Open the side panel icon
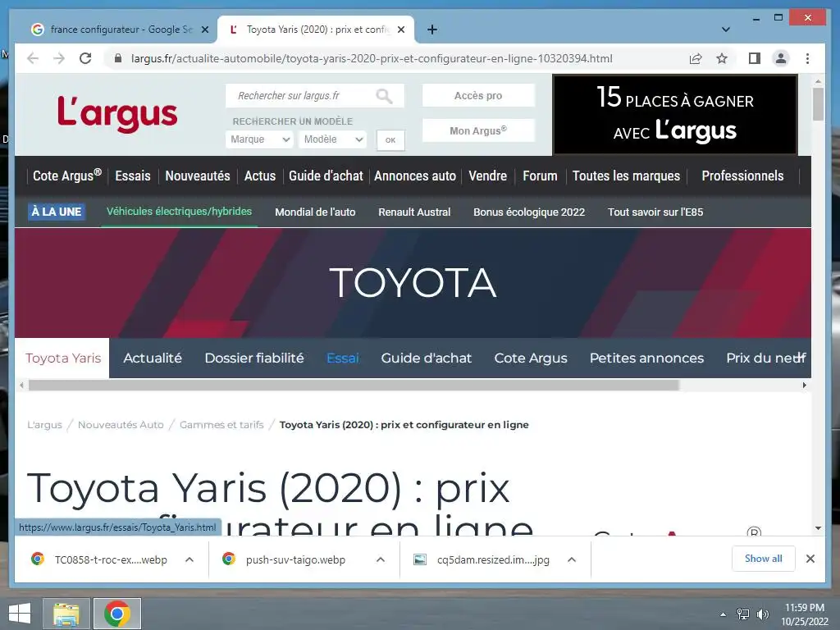This screenshot has height=630, width=840. [x=755, y=58]
